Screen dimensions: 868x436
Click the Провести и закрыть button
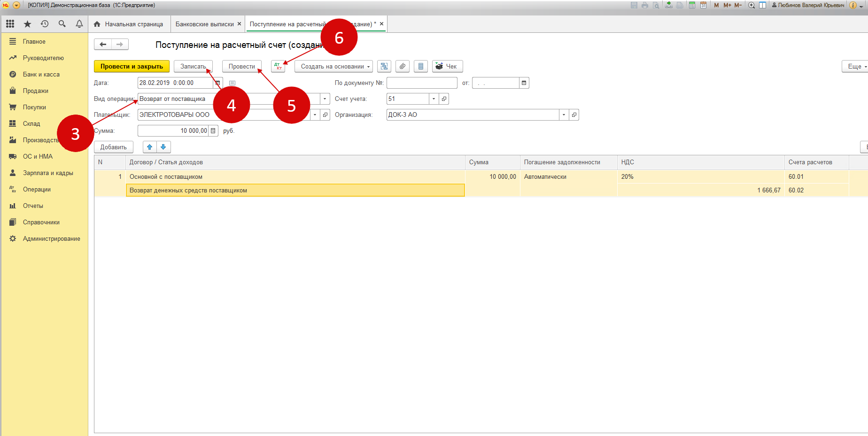pyautogui.click(x=132, y=67)
